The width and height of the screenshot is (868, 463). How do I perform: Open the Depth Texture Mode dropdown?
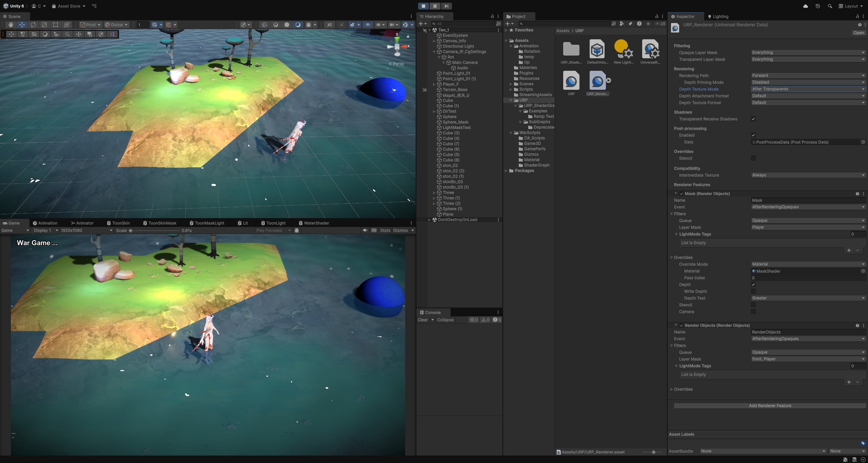[x=808, y=89]
